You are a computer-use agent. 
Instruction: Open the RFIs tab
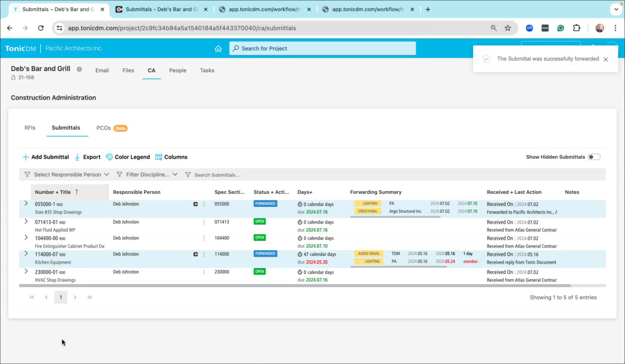(x=30, y=128)
